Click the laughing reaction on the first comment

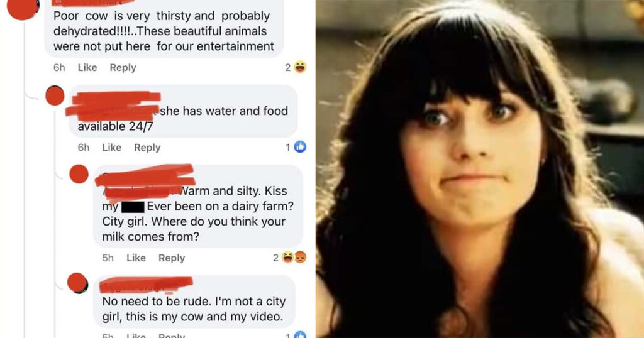300,67
